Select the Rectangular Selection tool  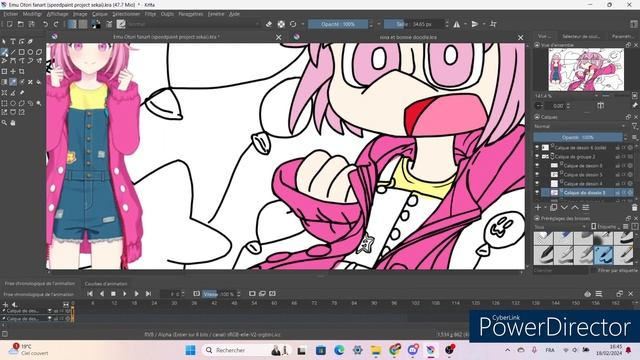pos(4,103)
